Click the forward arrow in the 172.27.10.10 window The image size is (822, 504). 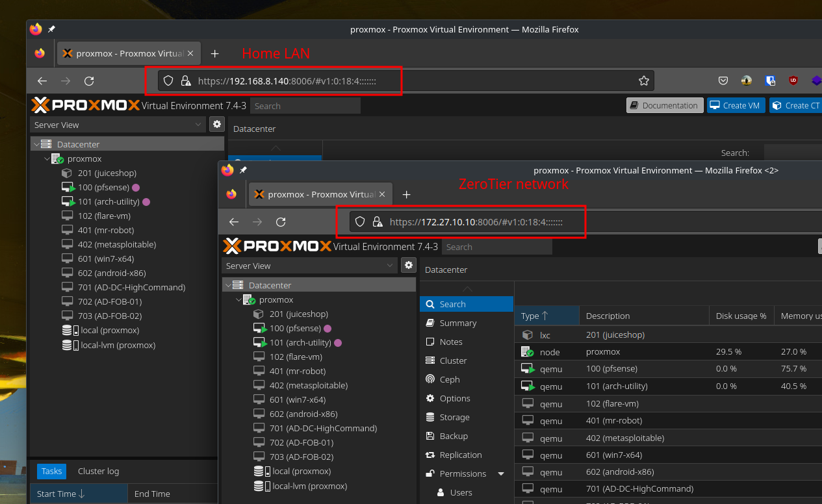(257, 221)
